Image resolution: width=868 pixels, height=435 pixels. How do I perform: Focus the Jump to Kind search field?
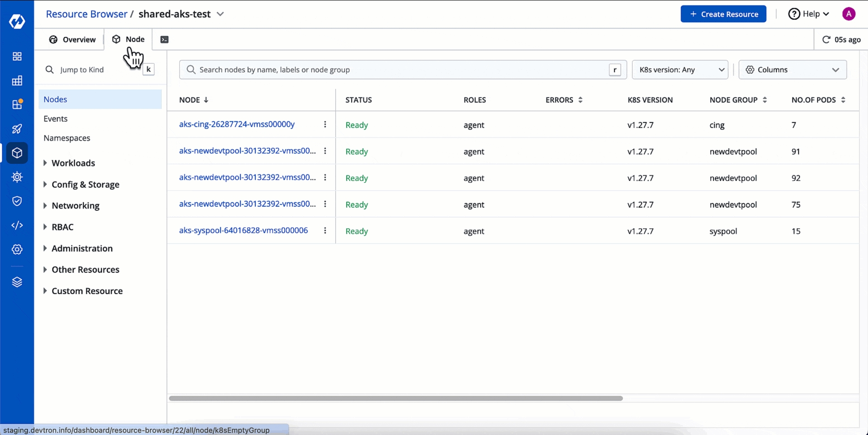pos(100,70)
